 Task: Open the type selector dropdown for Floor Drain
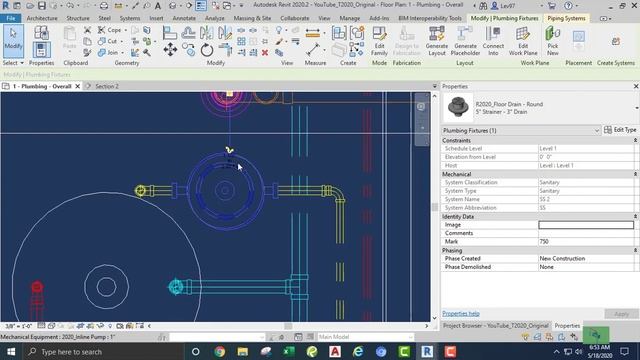point(636,108)
